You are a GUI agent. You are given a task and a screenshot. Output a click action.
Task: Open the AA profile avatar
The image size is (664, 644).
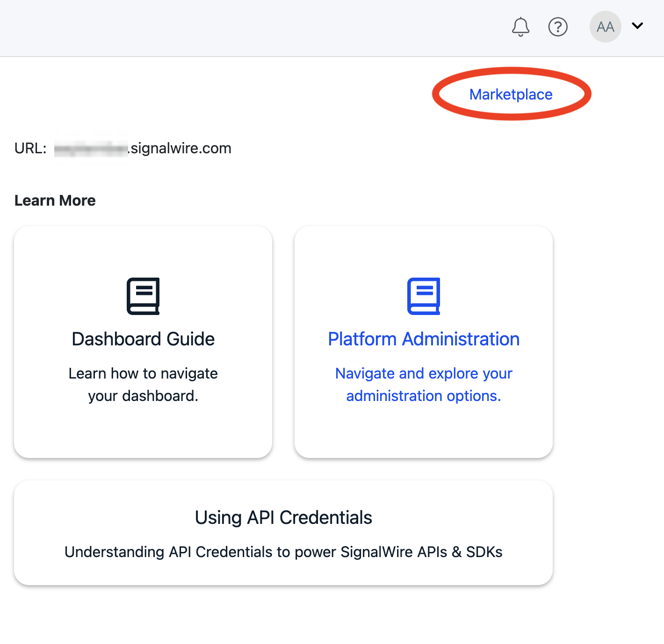pos(605,27)
